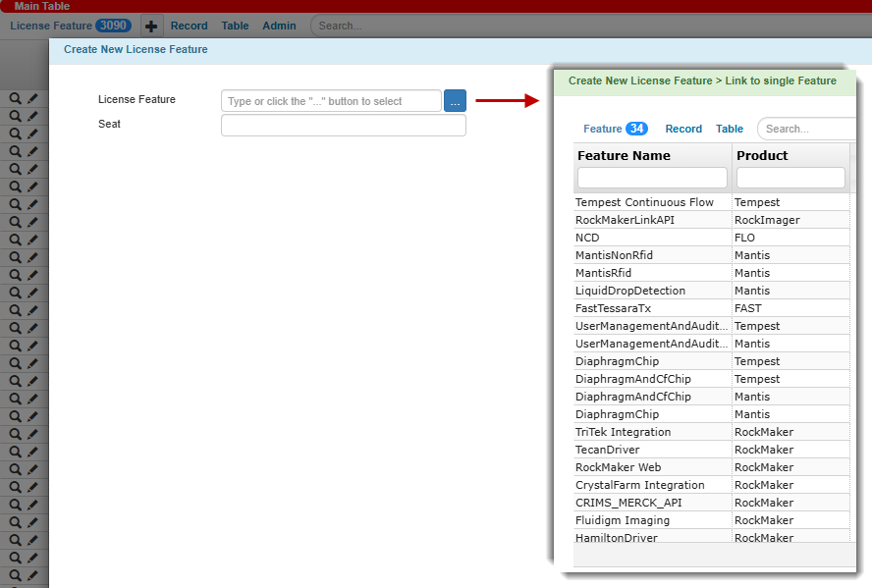Sort by the Product column header
This screenshot has height=588, width=872.
click(x=762, y=155)
